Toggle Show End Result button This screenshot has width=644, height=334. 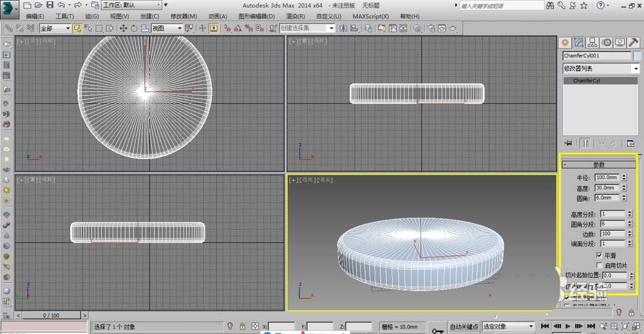tap(585, 143)
